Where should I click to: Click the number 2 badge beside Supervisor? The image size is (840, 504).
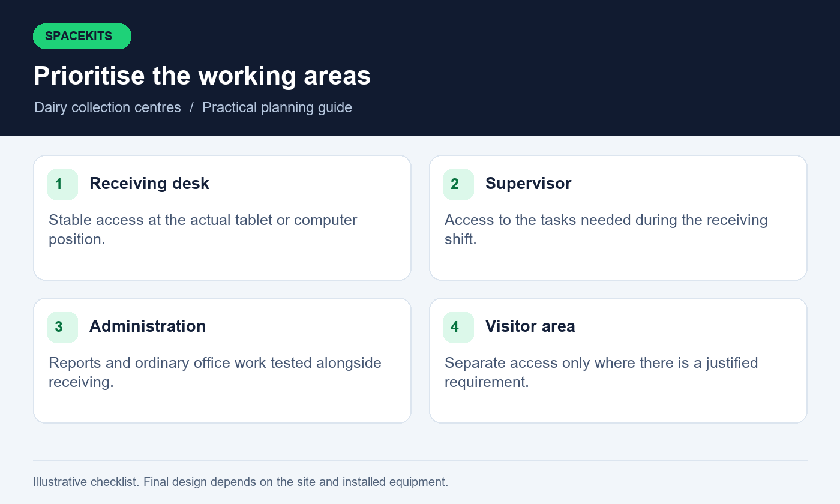458,184
